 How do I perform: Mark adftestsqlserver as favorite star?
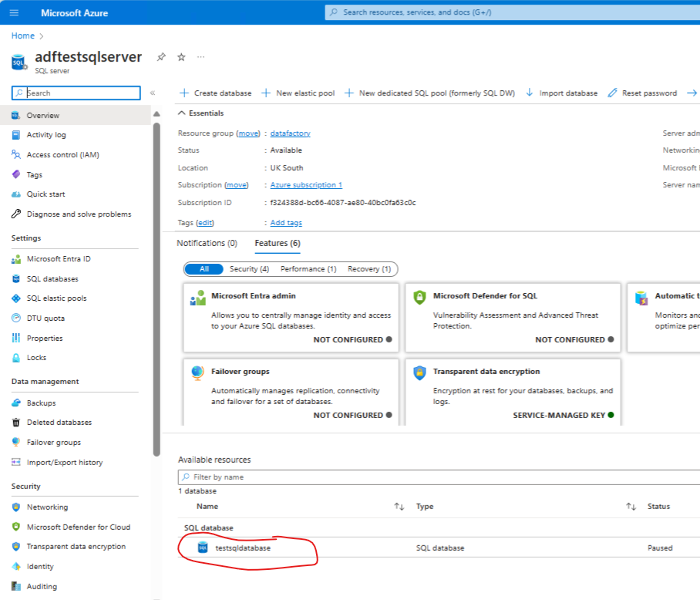[x=181, y=57]
